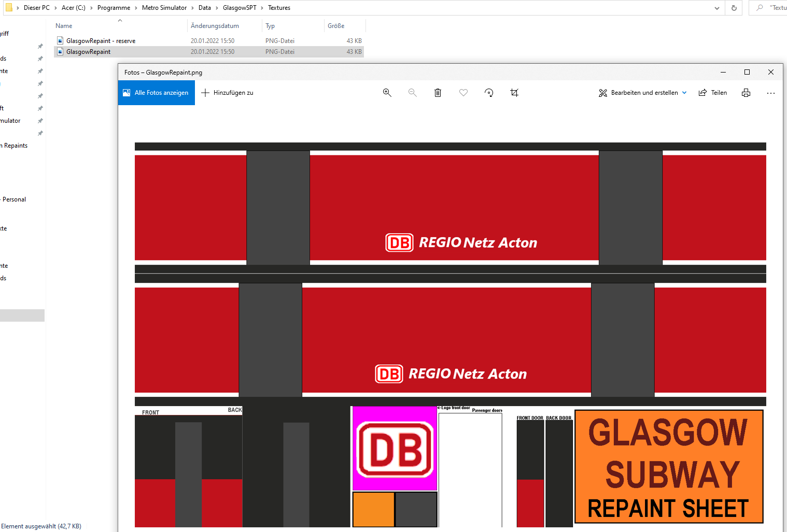The image size is (787, 532).
Task: Expand chevron after Acer (C:) breadcrumb
Action: point(91,8)
